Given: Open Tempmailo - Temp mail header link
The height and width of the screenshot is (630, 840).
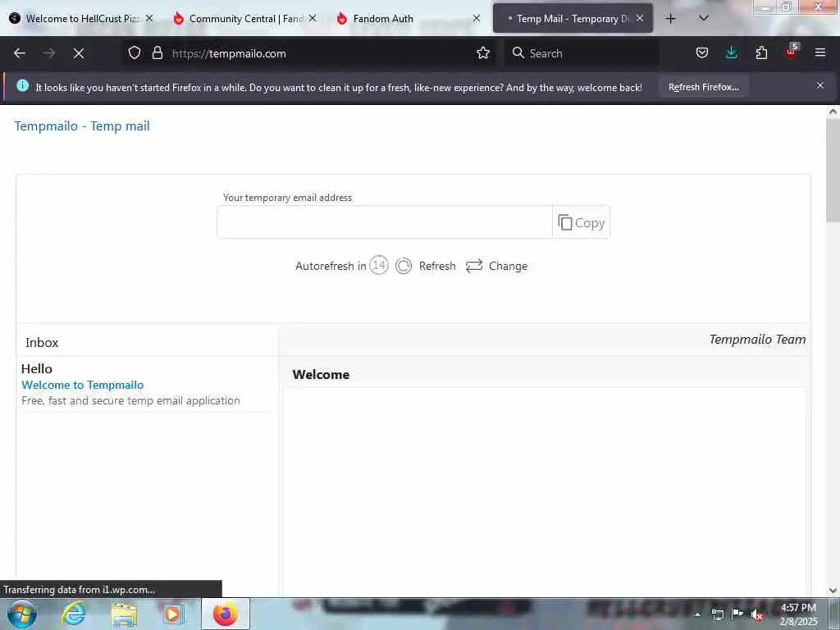Looking at the screenshot, I should (82, 126).
